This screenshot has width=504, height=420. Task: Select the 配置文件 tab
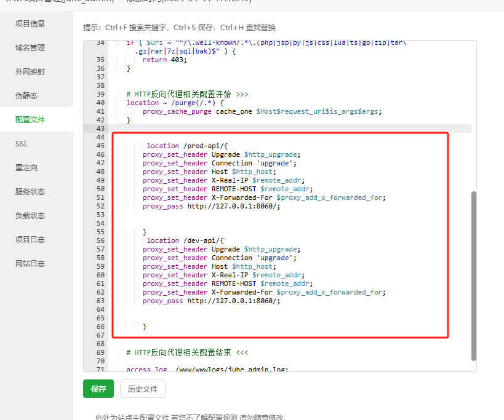[x=30, y=120]
